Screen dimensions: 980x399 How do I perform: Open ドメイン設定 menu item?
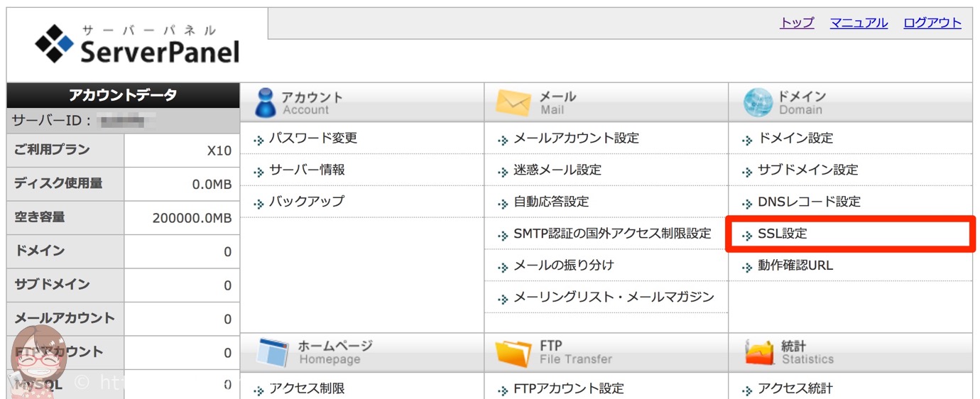[795, 138]
